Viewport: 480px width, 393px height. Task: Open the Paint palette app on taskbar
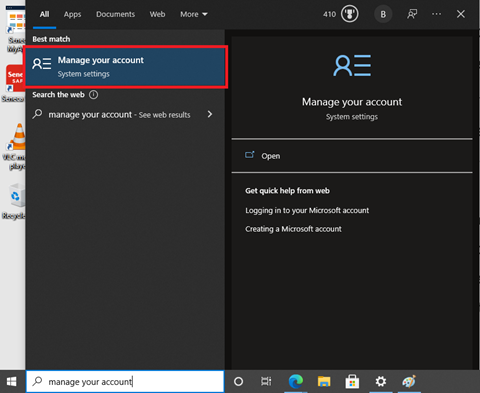coord(409,381)
